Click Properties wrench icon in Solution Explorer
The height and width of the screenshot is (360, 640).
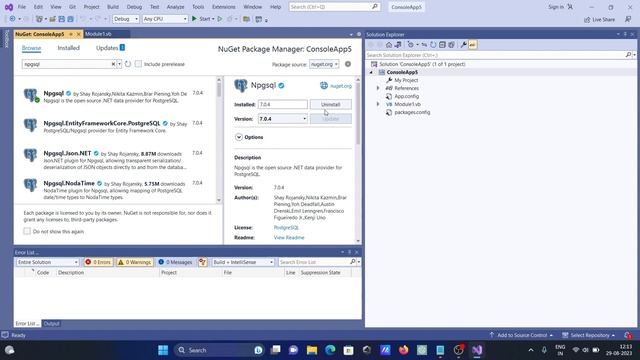pos(463,45)
